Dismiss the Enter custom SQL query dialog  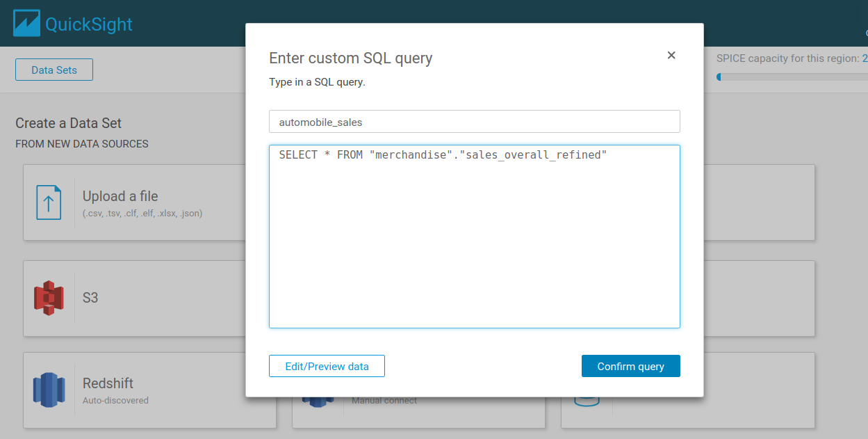[x=671, y=55]
